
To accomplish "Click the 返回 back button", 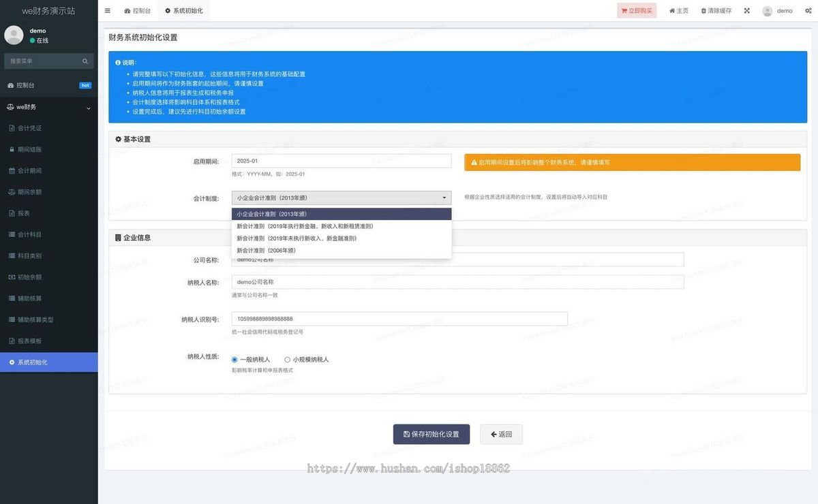I will (501, 434).
